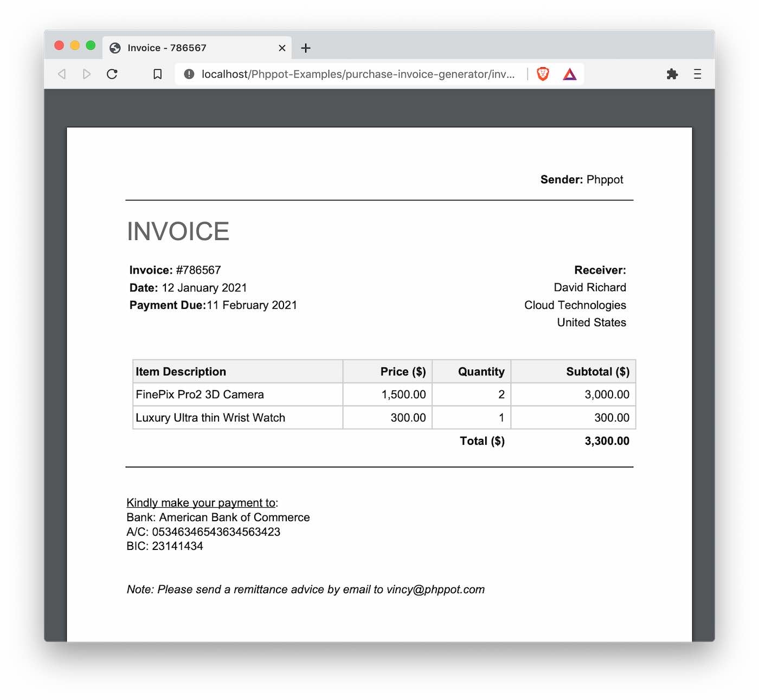
Task: Click the Kindly make your payment to text
Action: [x=201, y=503]
